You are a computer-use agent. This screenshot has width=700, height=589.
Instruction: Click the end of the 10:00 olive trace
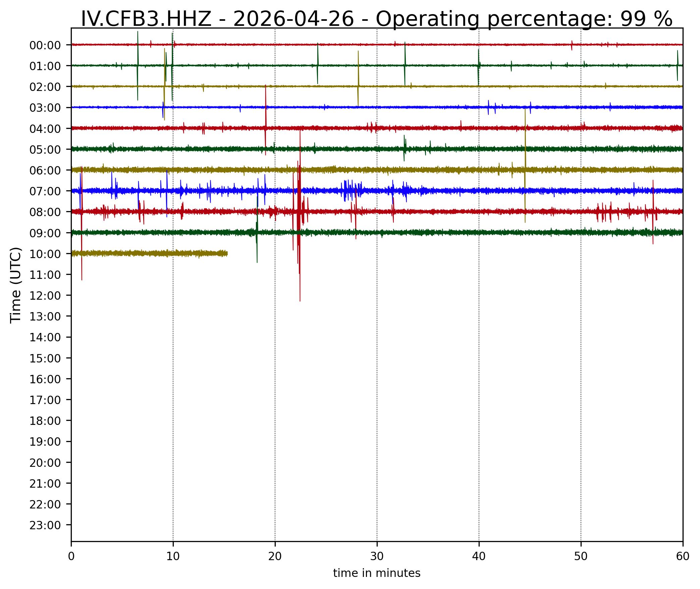[x=227, y=253]
